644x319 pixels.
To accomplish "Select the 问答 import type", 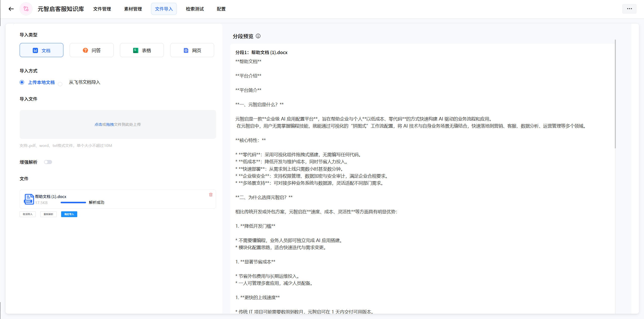I will pyautogui.click(x=92, y=50).
